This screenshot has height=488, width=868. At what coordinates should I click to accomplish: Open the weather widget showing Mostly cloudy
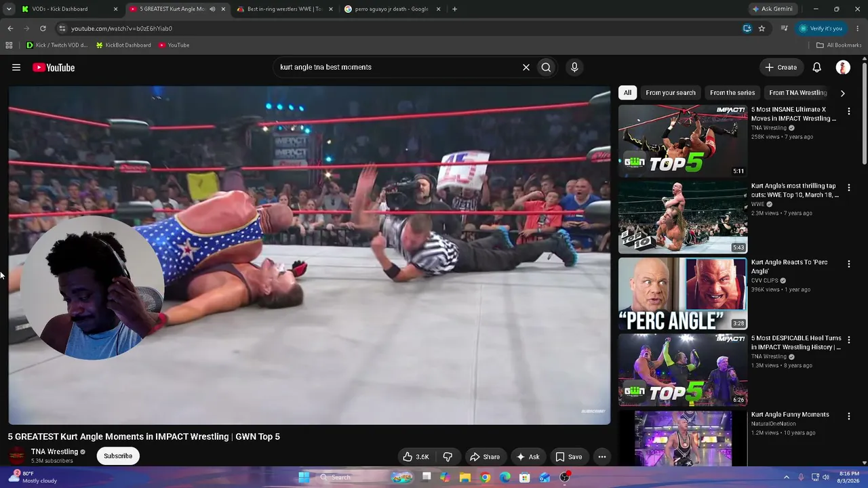[33, 477]
